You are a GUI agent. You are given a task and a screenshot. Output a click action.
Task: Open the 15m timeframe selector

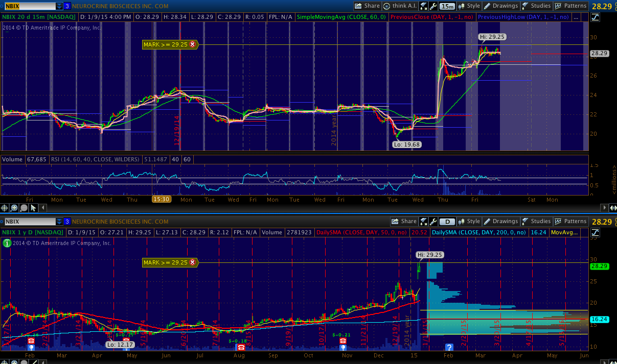(x=447, y=6)
